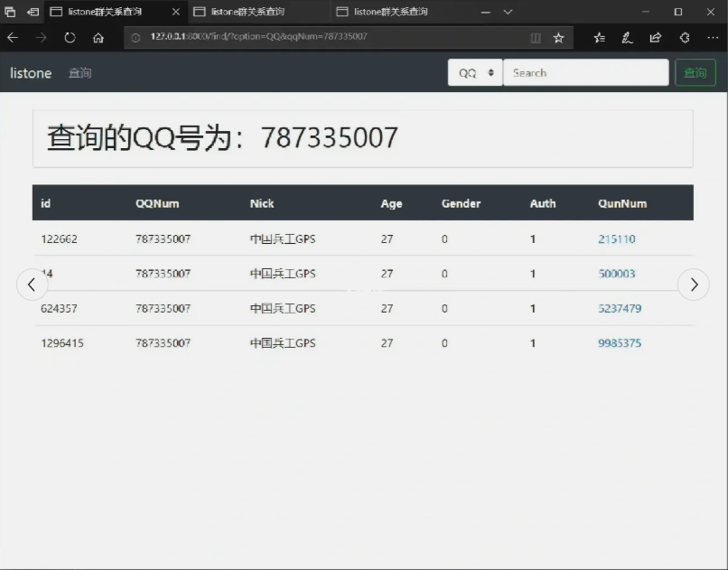The image size is (728, 570).
Task: Open the 查询 navbar link
Action: 79,73
